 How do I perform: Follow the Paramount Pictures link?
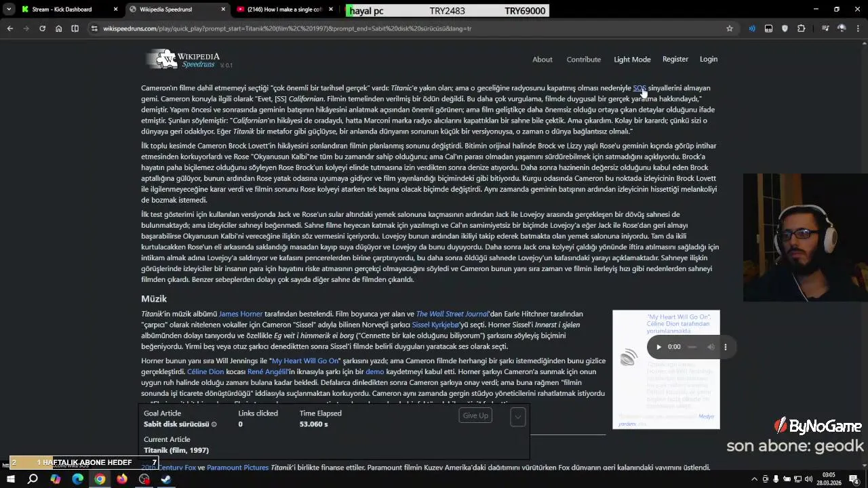(237, 468)
